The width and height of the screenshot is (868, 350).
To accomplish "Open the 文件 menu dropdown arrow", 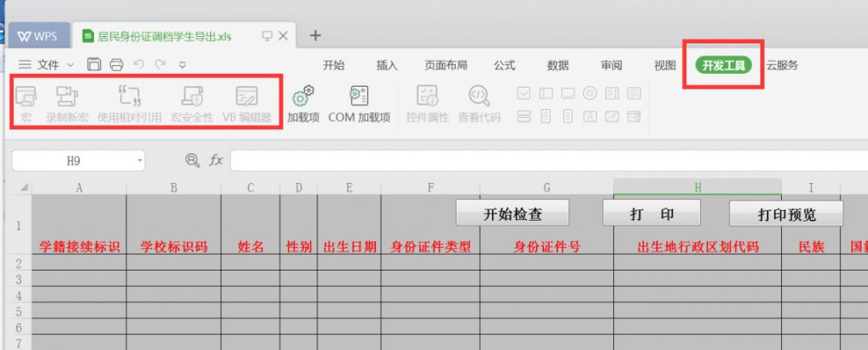I will pos(70,65).
